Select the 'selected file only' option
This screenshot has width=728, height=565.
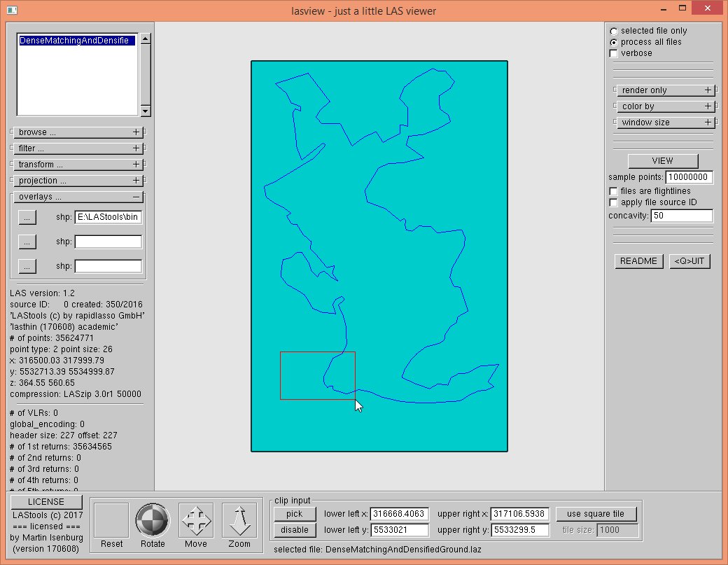(614, 31)
